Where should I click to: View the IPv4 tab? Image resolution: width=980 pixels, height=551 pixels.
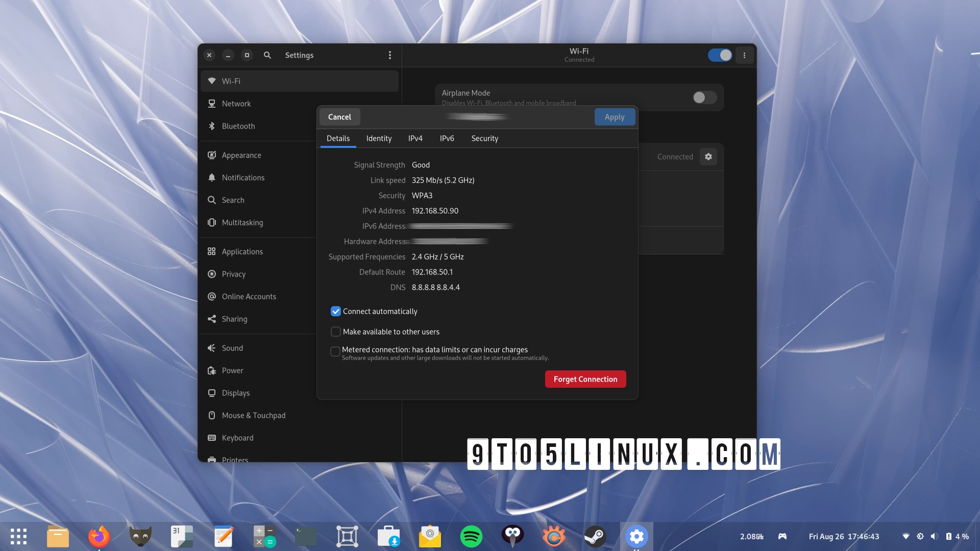[415, 138]
